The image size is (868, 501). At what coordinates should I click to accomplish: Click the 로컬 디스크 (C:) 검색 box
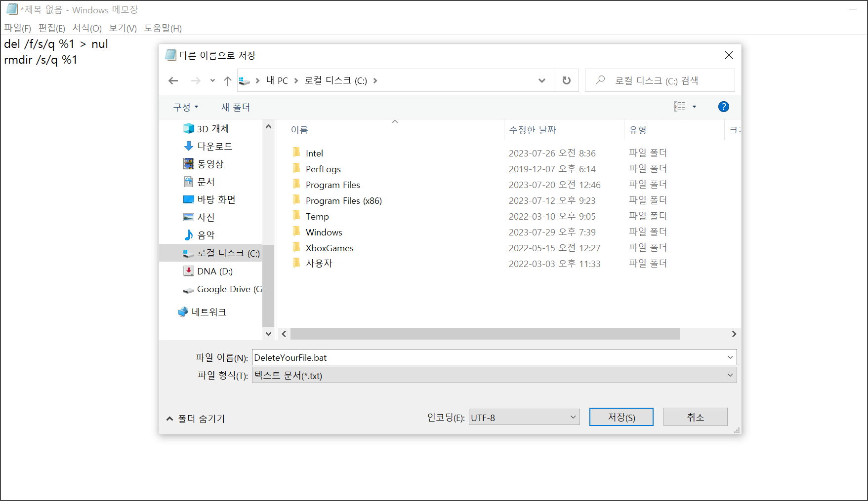(x=660, y=80)
